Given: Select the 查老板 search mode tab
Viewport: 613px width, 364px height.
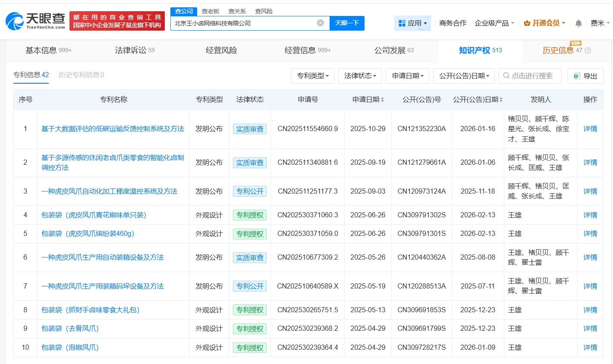Looking at the screenshot, I should 211,11.
